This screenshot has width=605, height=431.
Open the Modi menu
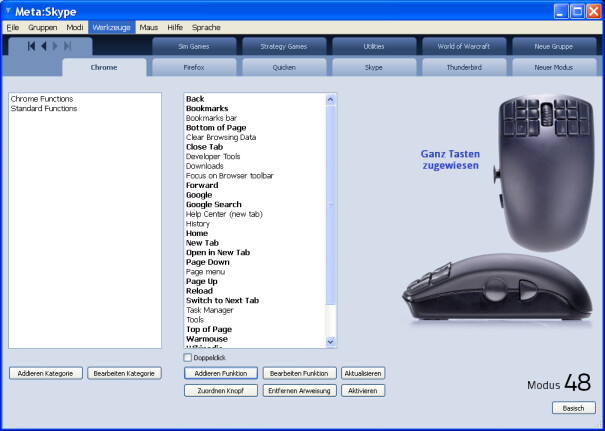pos(75,27)
